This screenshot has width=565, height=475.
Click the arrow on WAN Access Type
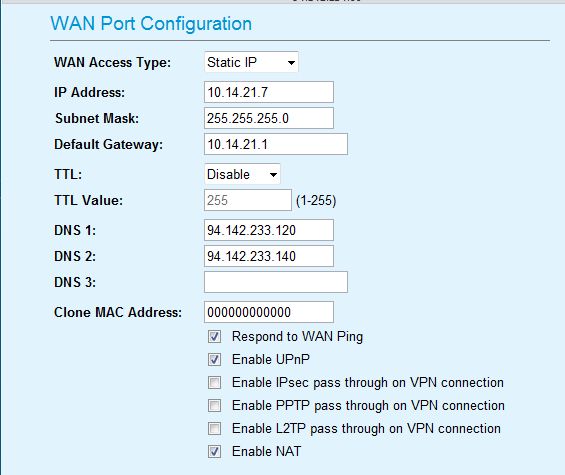291,62
